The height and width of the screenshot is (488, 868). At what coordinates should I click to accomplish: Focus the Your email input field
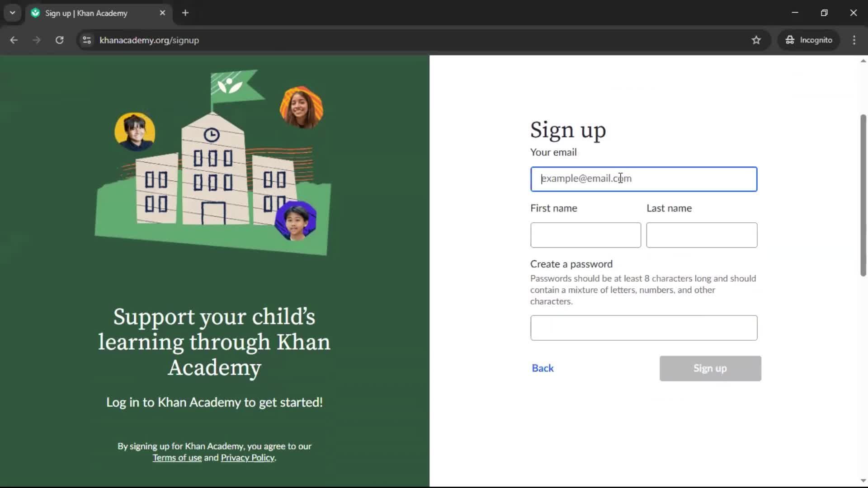click(x=644, y=179)
